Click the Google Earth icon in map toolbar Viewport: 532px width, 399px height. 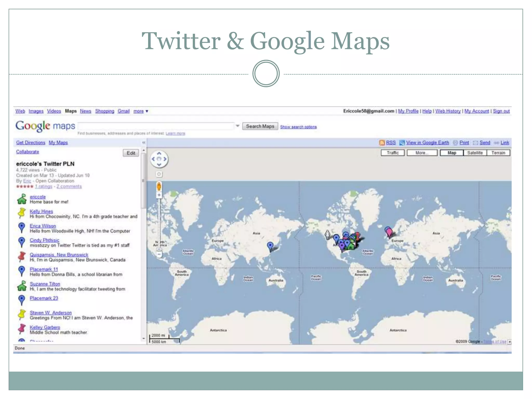coord(402,143)
